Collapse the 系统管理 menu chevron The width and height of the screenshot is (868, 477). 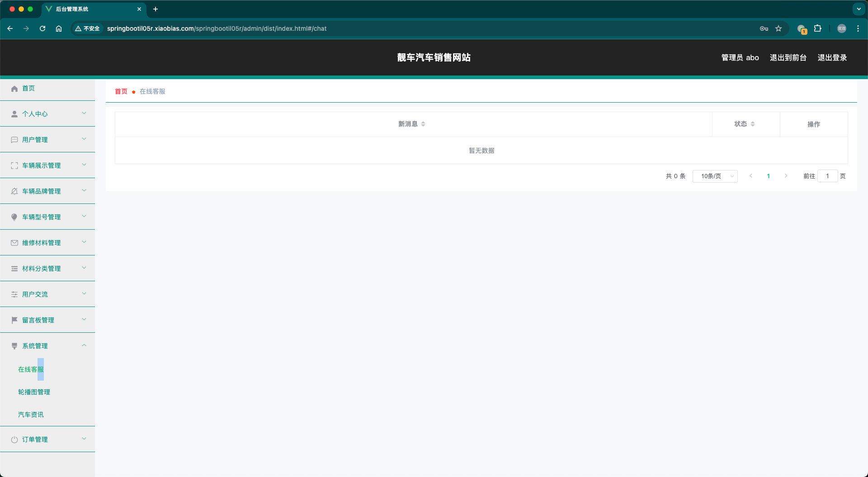(x=84, y=345)
